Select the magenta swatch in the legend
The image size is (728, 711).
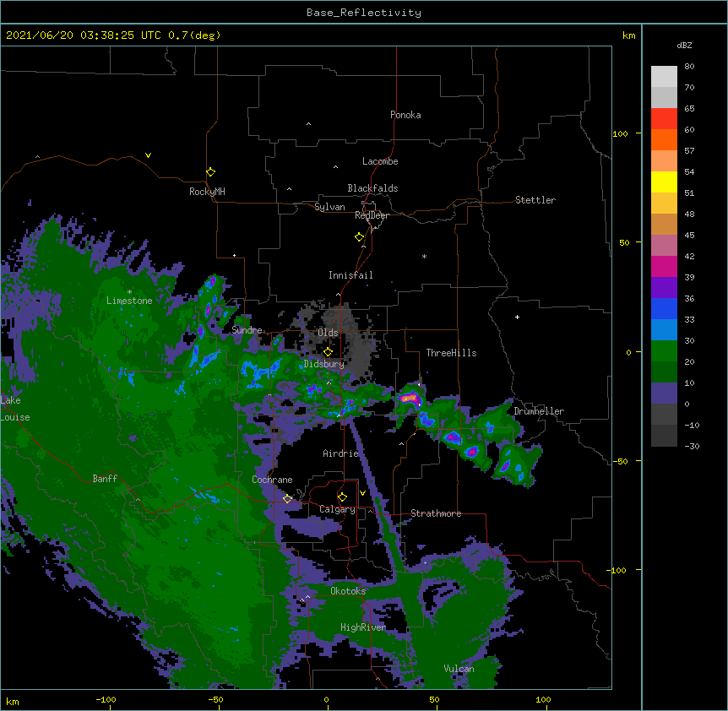click(x=664, y=266)
